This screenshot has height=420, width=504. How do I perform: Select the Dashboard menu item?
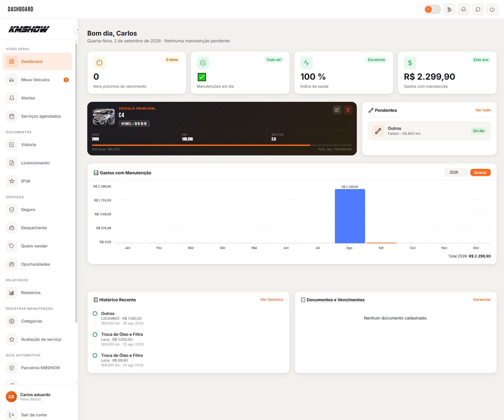tap(37, 61)
